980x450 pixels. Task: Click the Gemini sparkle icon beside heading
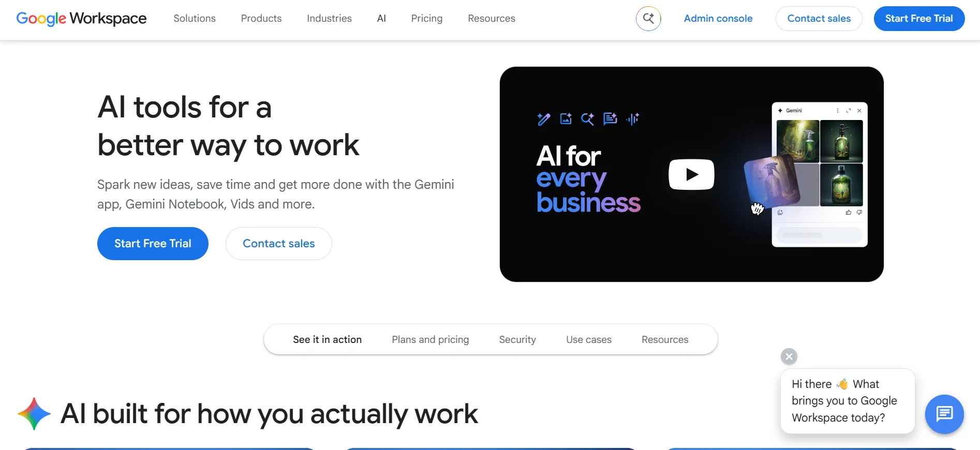(34, 414)
